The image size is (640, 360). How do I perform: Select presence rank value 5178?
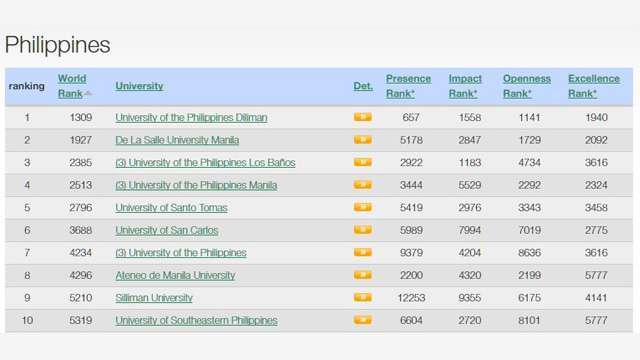[411, 140]
